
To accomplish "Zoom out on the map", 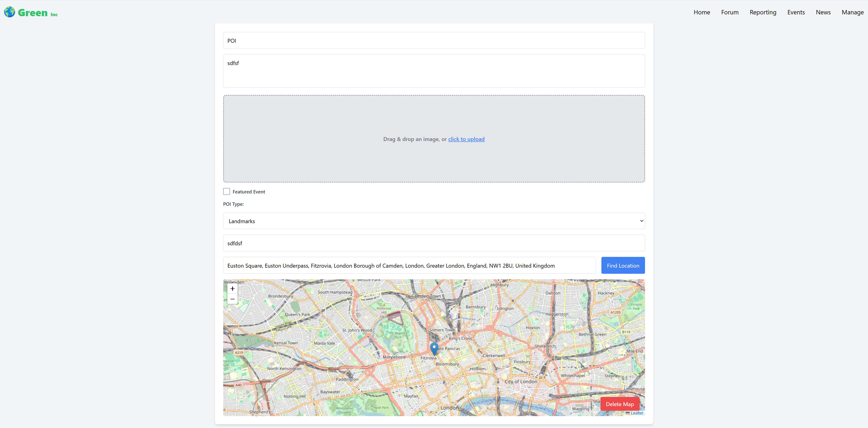I will click(x=232, y=299).
